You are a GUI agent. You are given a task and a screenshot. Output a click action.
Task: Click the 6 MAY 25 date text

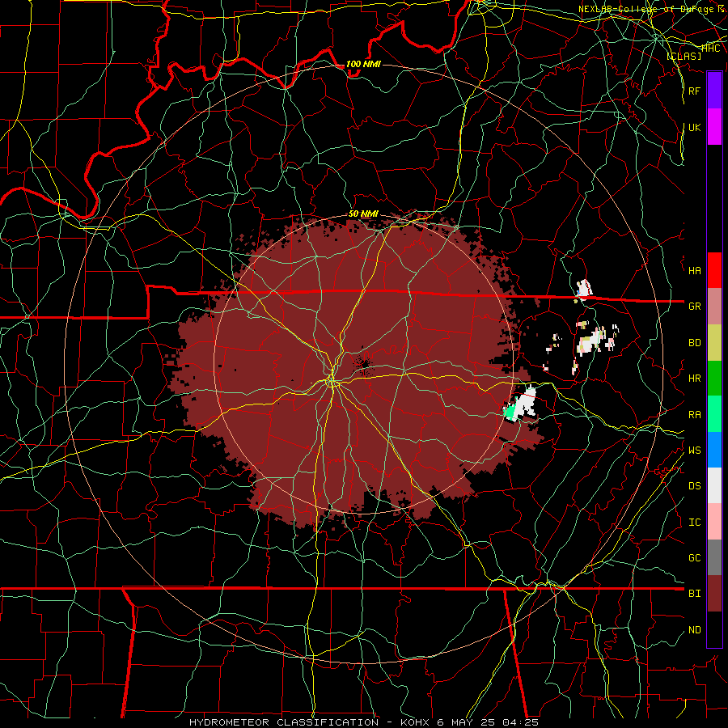click(x=465, y=722)
